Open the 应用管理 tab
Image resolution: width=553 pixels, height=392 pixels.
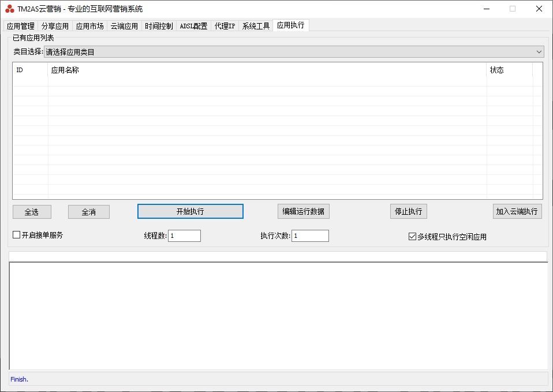point(21,26)
